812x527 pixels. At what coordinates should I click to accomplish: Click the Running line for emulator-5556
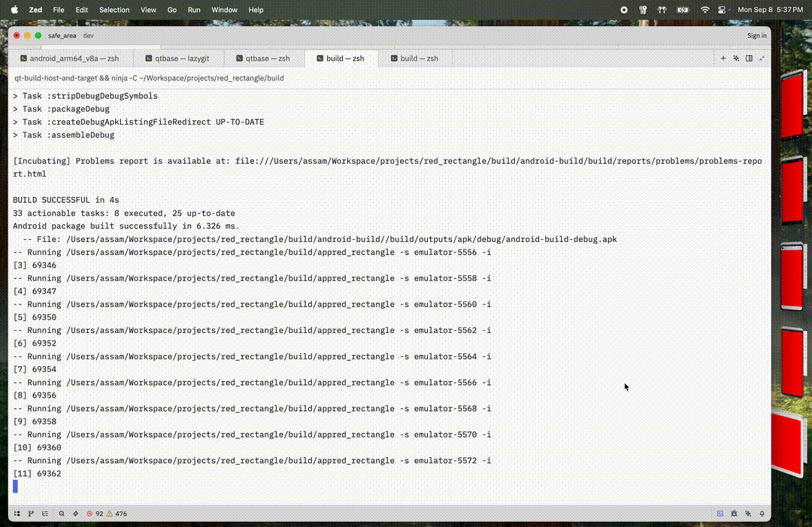[252, 252]
